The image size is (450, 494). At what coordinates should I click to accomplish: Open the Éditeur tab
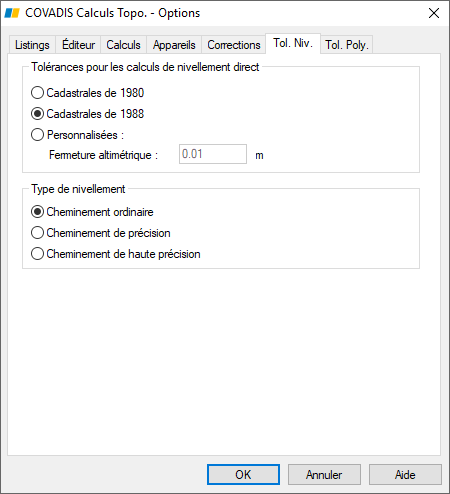click(x=78, y=45)
